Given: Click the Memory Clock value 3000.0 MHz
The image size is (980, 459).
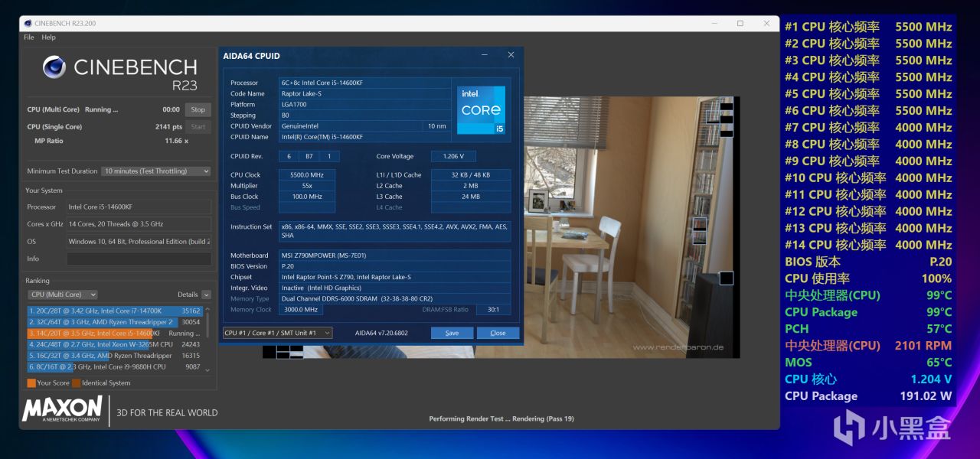Looking at the screenshot, I should coord(300,310).
